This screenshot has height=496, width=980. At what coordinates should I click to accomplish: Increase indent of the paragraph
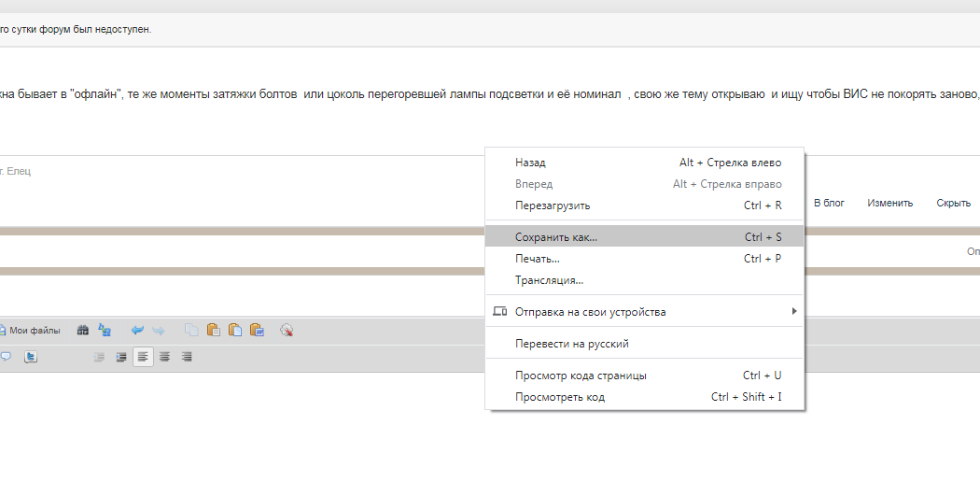coord(120,357)
